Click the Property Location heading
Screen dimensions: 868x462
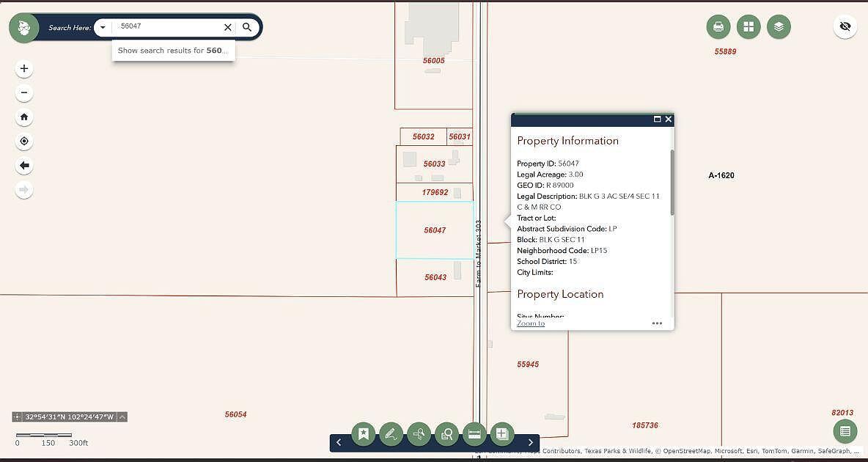(560, 293)
